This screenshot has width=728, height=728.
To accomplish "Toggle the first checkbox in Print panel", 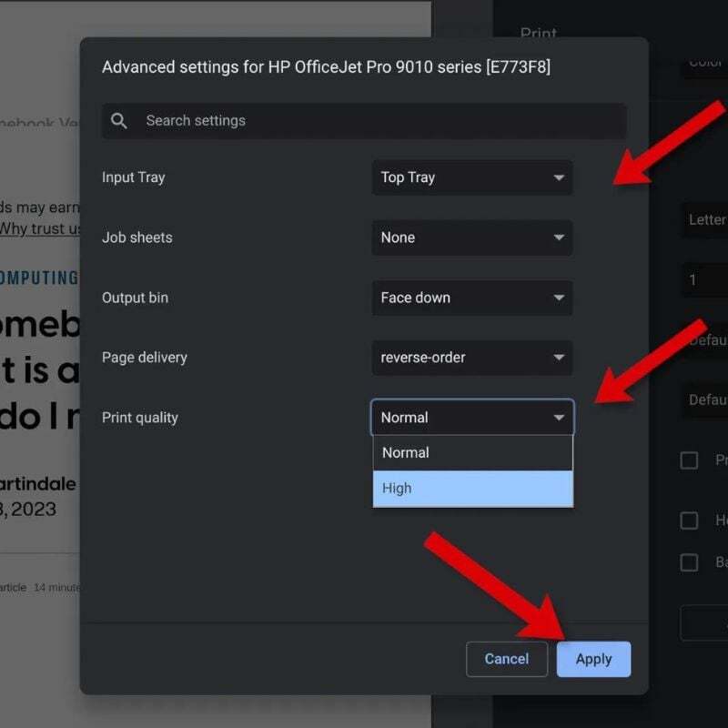I will (689, 460).
